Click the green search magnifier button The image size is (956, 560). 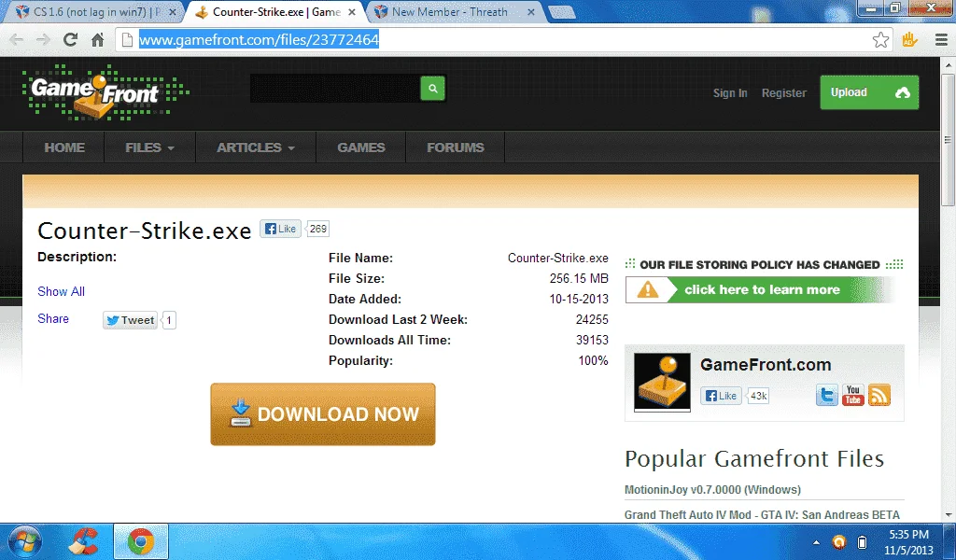click(x=433, y=89)
